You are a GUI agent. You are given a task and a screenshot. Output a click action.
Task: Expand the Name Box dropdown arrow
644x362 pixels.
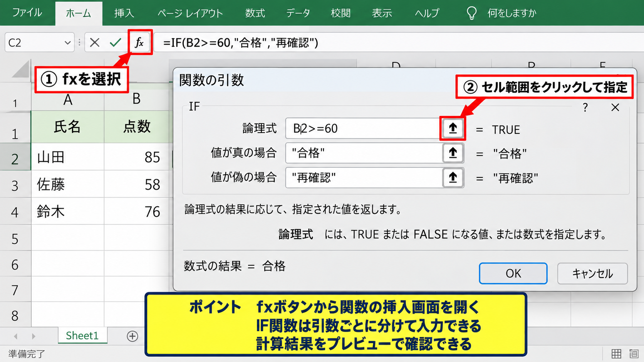click(67, 42)
